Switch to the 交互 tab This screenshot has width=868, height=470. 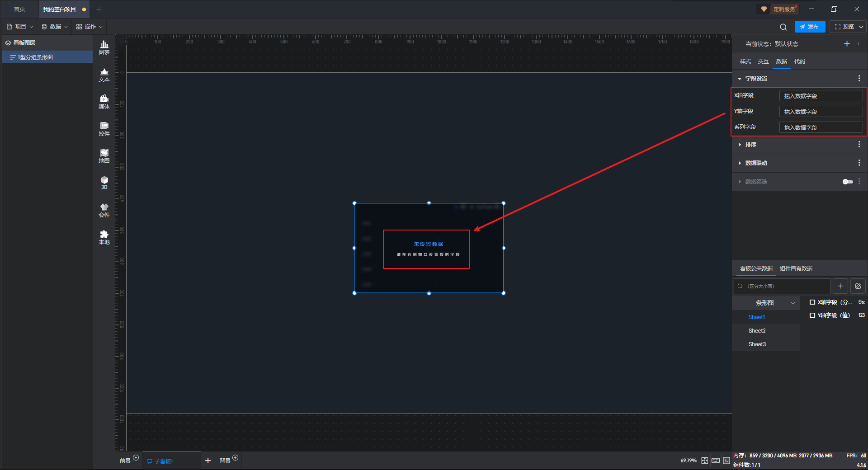click(763, 61)
